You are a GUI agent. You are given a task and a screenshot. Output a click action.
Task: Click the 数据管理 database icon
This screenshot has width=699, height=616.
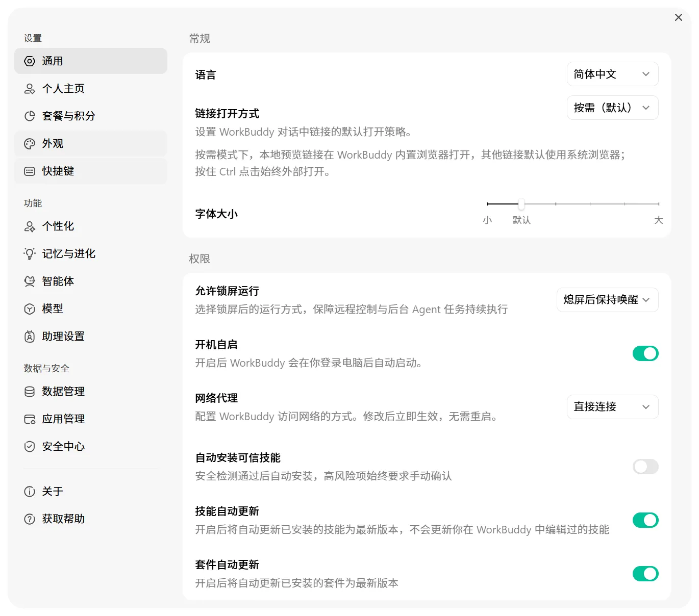[x=30, y=392]
